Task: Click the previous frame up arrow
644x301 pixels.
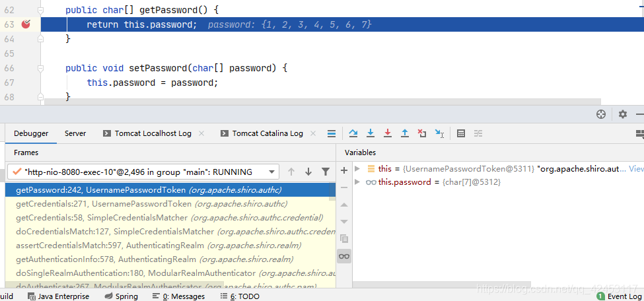Action: [x=291, y=172]
